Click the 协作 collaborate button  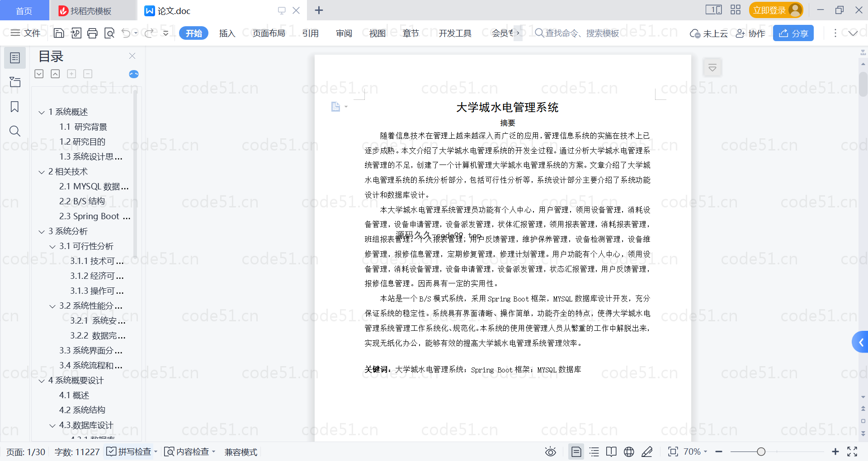click(x=750, y=33)
